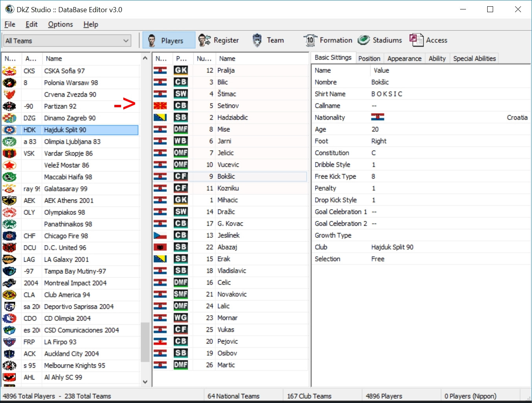The width and height of the screenshot is (532, 403).
Task: Click the Crvena Zvezda 90 crest icon
Action: [x=9, y=95]
